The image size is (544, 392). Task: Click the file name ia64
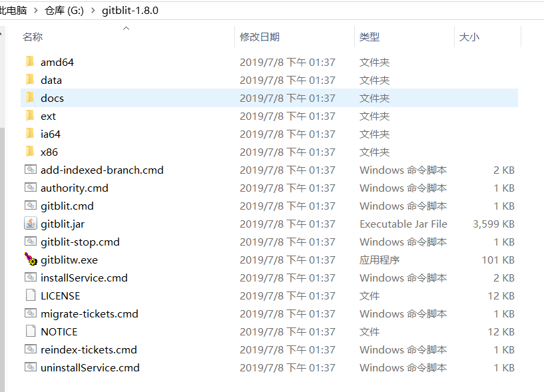[x=51, y=134]
